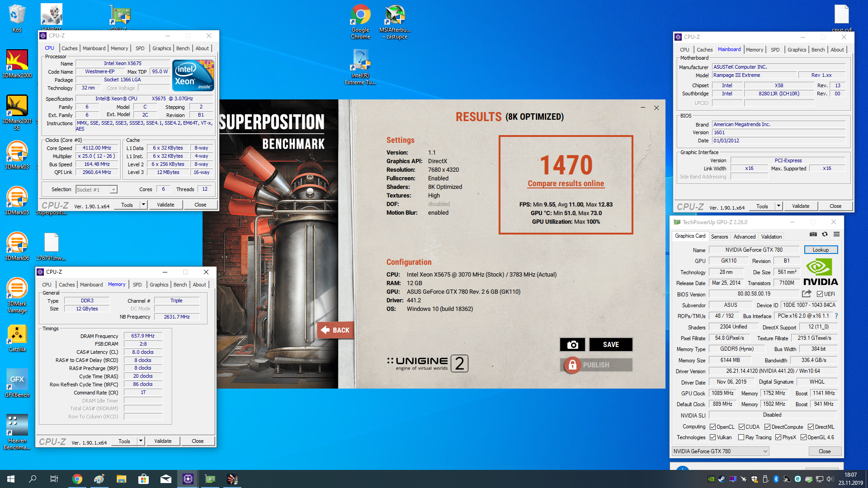Click Compare results online link
The height and width of the screenshot is (488, 868).
coord(566,183)
